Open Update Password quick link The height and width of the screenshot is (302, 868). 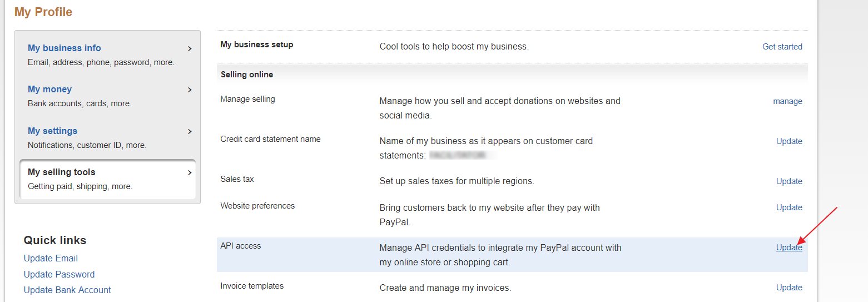point(59,274)
